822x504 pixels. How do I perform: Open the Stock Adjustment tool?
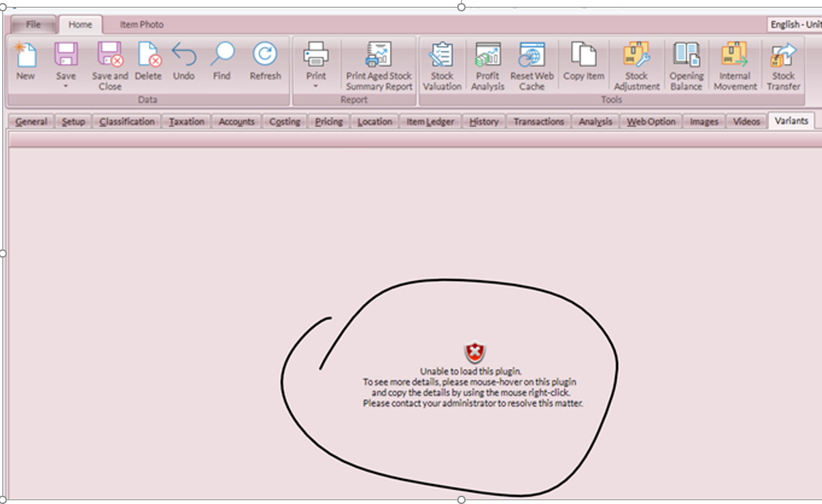pos(636,57)
